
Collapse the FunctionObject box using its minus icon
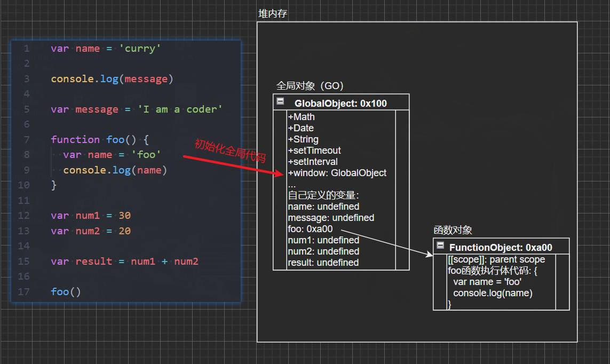440,246
